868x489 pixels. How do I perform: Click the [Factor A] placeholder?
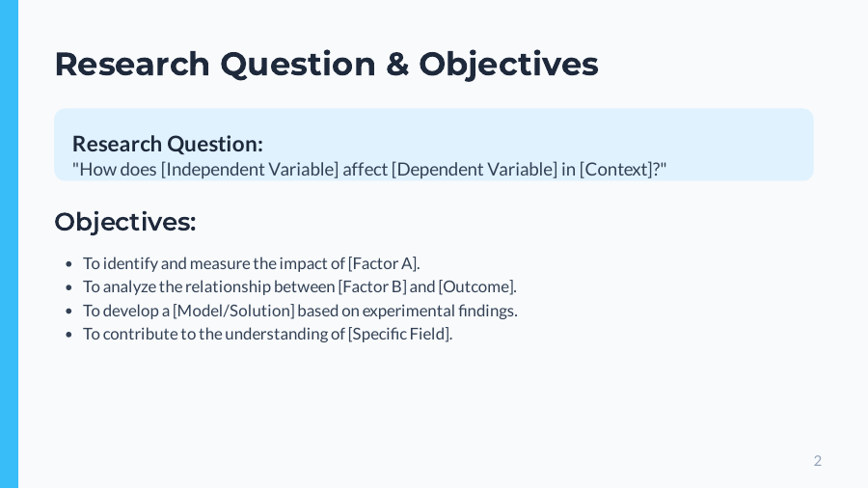tap(383, 263)
